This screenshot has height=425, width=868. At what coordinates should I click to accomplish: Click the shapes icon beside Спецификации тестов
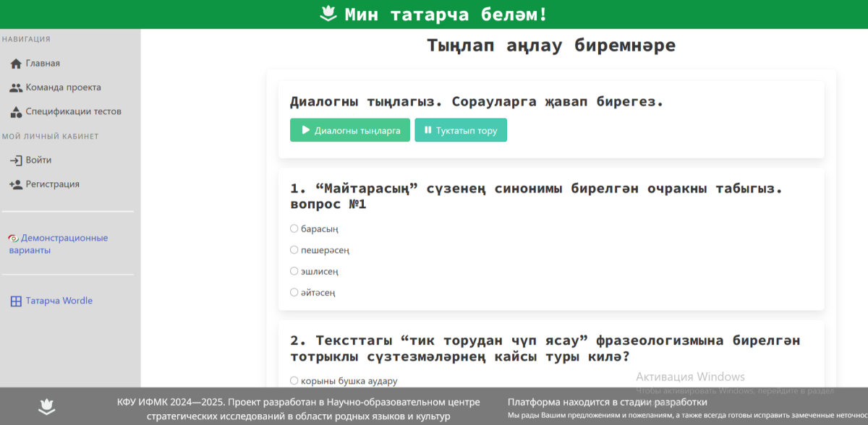(16, 112)
